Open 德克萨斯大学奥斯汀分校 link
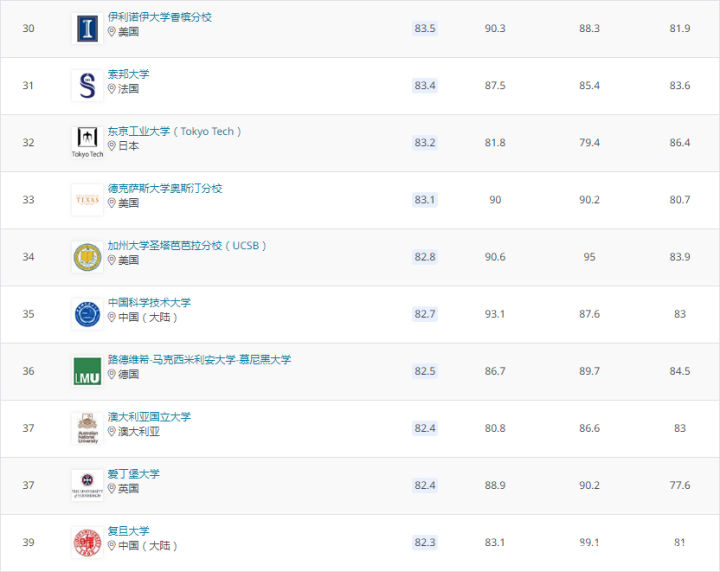Viewport: 720px width, 572px height. (165, 188)
